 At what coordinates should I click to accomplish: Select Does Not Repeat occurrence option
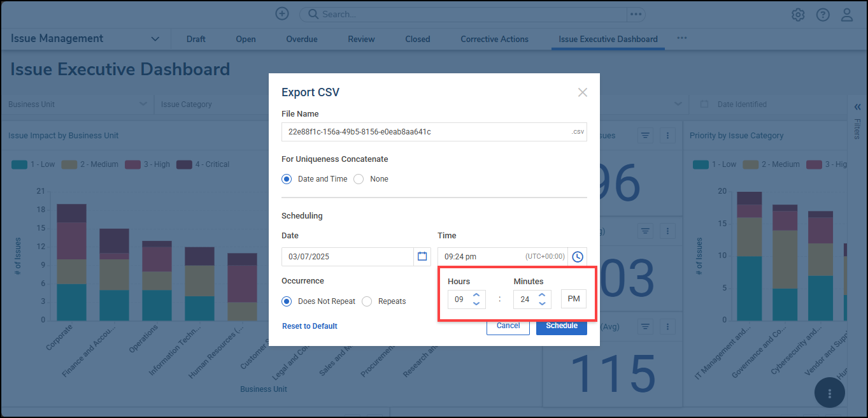tap(287, 301)
